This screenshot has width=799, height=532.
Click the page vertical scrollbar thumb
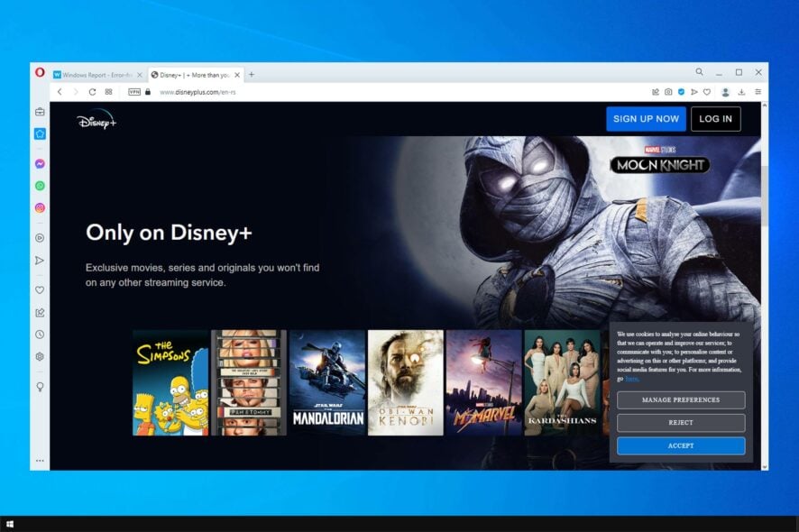click(x=765, y=197)
